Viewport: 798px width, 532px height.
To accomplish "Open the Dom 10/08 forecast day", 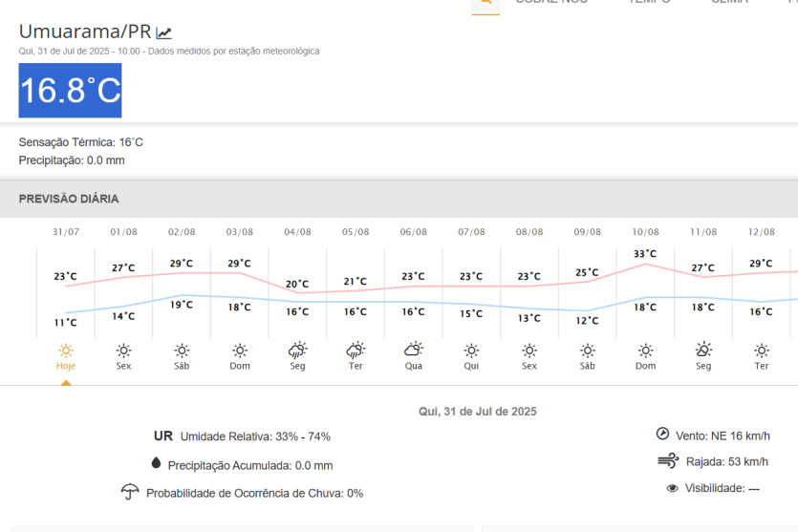I will click(x=645, y=366).
